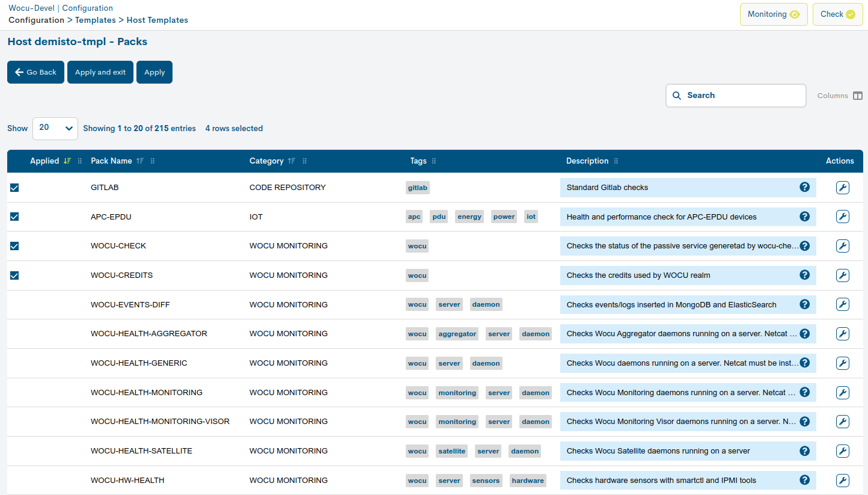Click the Go Back button

[35, 72]
